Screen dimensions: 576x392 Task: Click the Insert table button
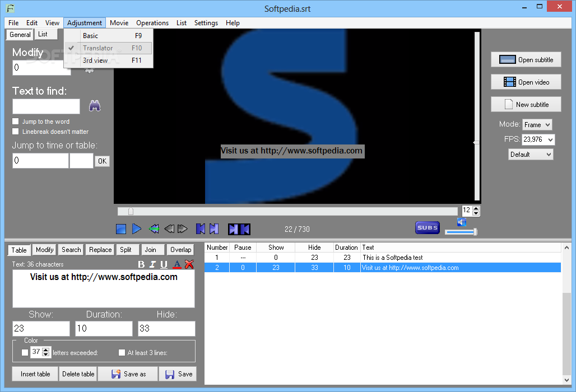click(35, 374)
